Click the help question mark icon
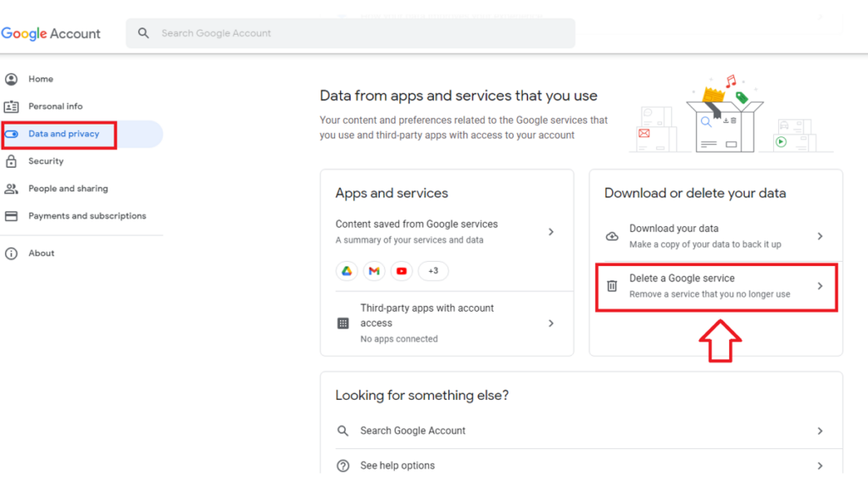868x488 pixels. click(x=343, y=465)
